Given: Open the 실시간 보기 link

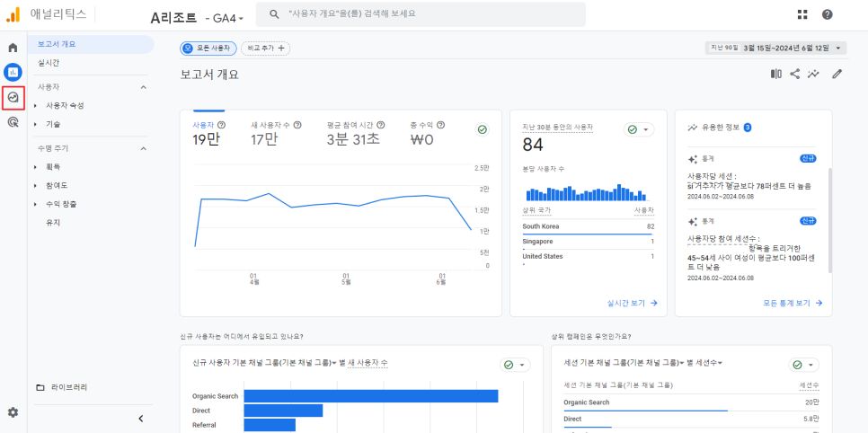Looking at the screenshot, I should tap(633, 303).
